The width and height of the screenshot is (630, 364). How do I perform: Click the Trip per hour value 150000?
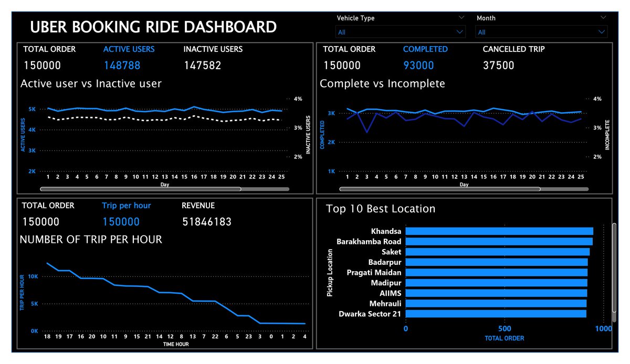[121, 222]
